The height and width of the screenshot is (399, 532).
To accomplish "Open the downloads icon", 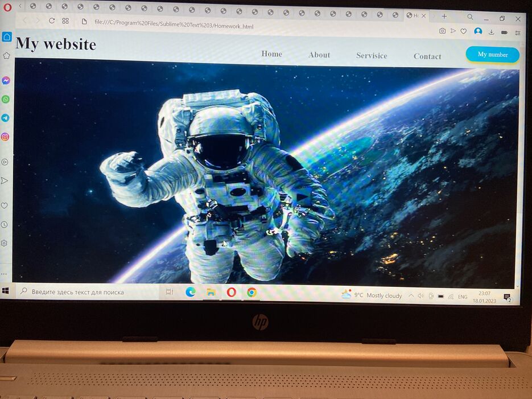I will 491,32.
